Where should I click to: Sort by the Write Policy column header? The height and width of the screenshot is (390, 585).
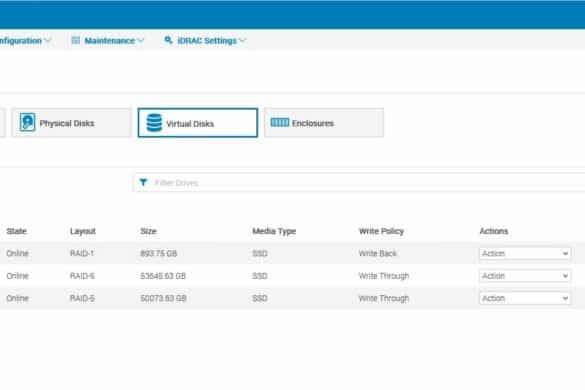381,231
